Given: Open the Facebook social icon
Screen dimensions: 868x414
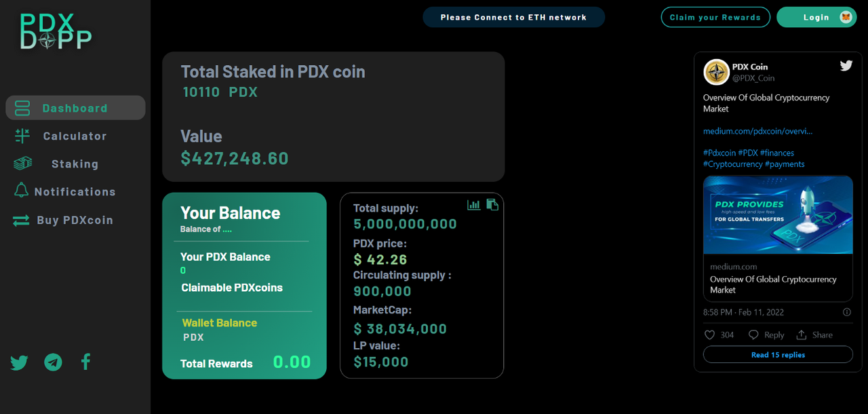Looking at the screenshot, I should click(85, 362).
